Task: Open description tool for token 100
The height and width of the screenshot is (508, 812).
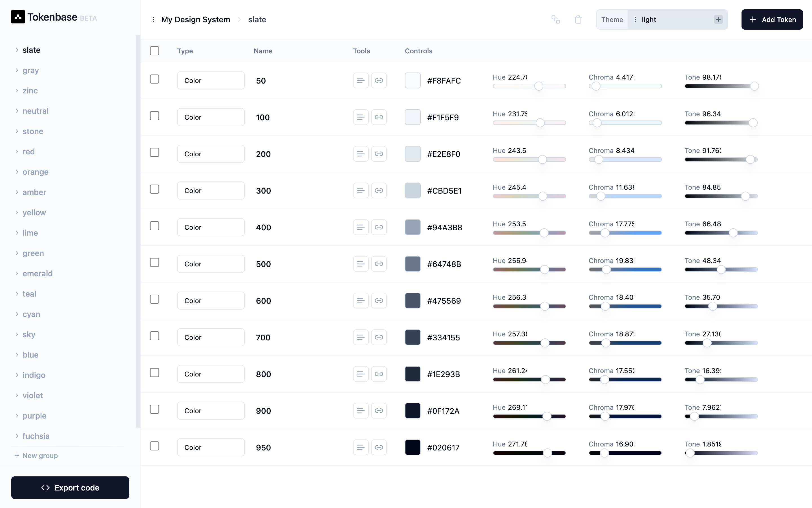Action: click(361, 117)
